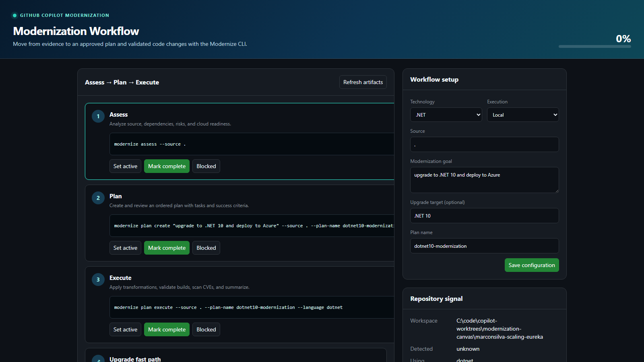Click the Assess step title
This screenshot has width=644, height=362.
coord(119,115)
